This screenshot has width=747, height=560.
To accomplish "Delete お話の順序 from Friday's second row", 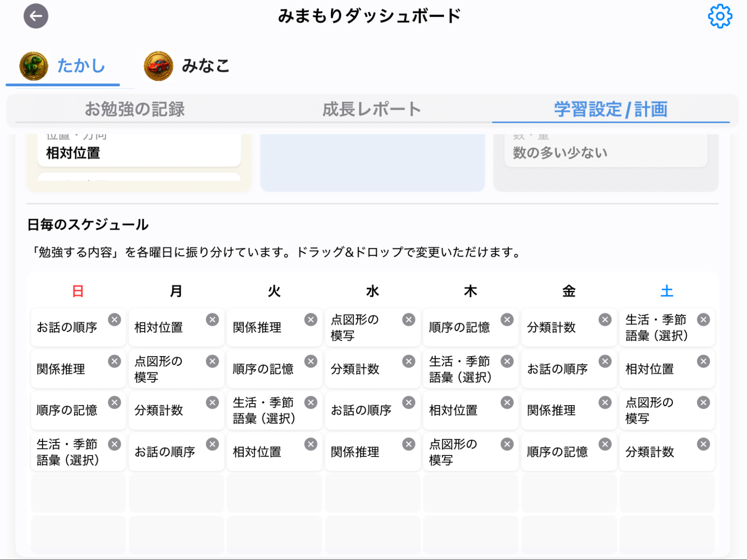I will pyautogui.click(x=605, y=361).
